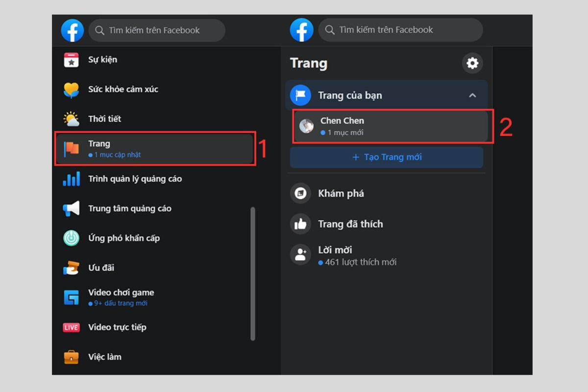
Task: Open the Thời tiết weather icon
Action: tap(72, 119)
